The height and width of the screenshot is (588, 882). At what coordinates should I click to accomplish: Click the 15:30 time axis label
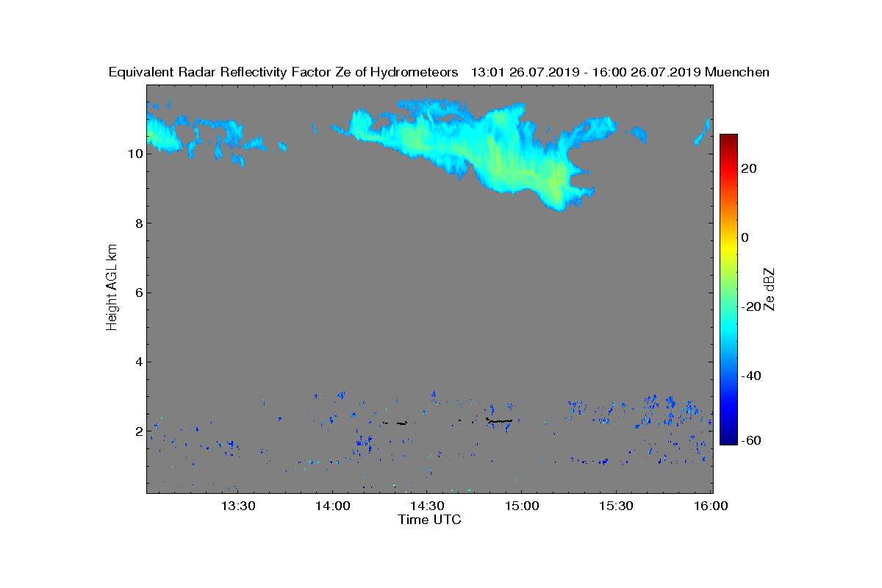tap(616, 506)
